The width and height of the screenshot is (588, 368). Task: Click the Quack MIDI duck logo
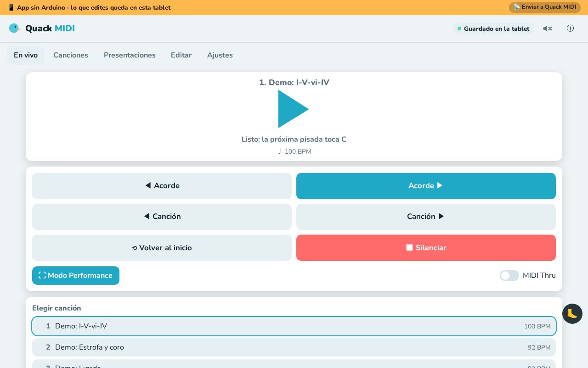pyautogui.click(x=15, y=29)
